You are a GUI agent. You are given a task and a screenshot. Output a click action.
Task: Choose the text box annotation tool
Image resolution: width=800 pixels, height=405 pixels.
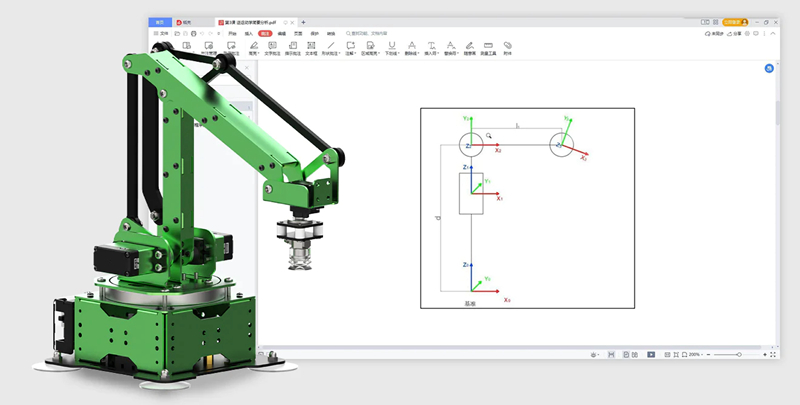310,47
